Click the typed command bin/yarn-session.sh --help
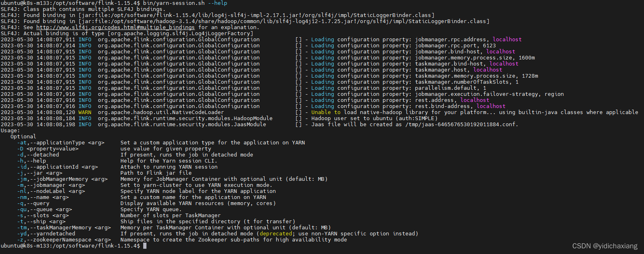This screenshot has width=644, height=254. 185,3
